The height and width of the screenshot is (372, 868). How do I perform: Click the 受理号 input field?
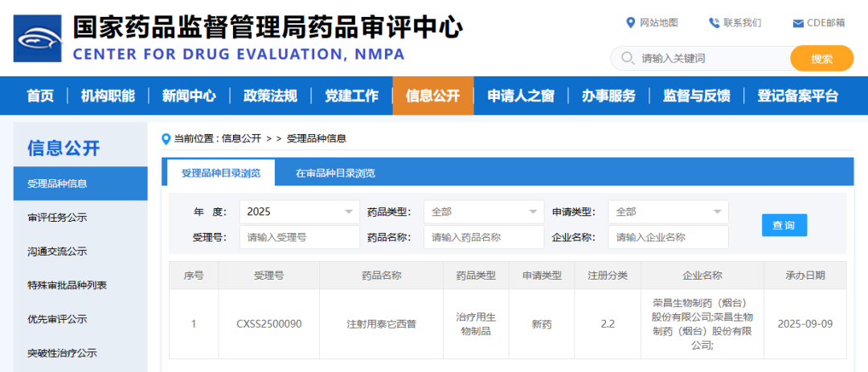pos(299,237)
